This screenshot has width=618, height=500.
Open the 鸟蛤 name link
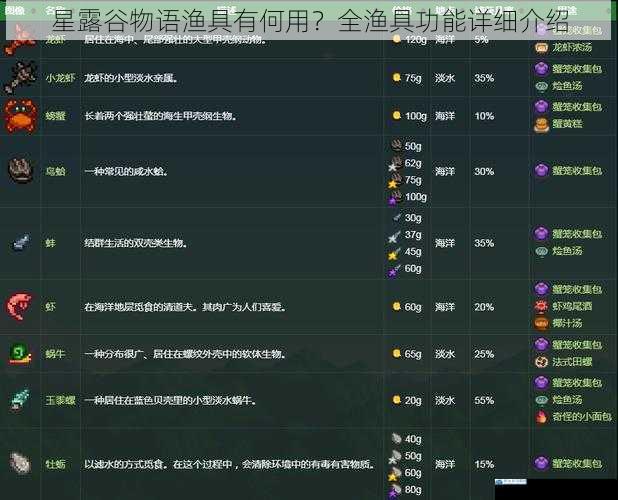[x=55, y=171]
